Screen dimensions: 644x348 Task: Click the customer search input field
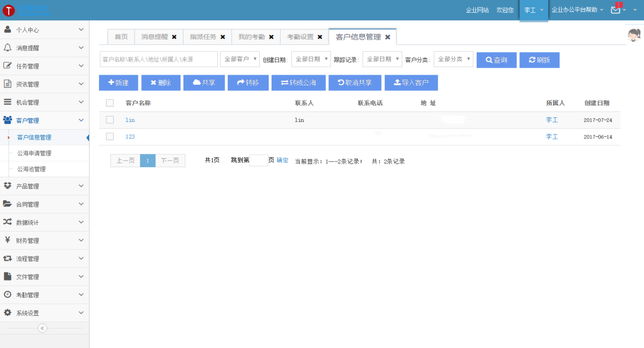click(x=158, y=59)
